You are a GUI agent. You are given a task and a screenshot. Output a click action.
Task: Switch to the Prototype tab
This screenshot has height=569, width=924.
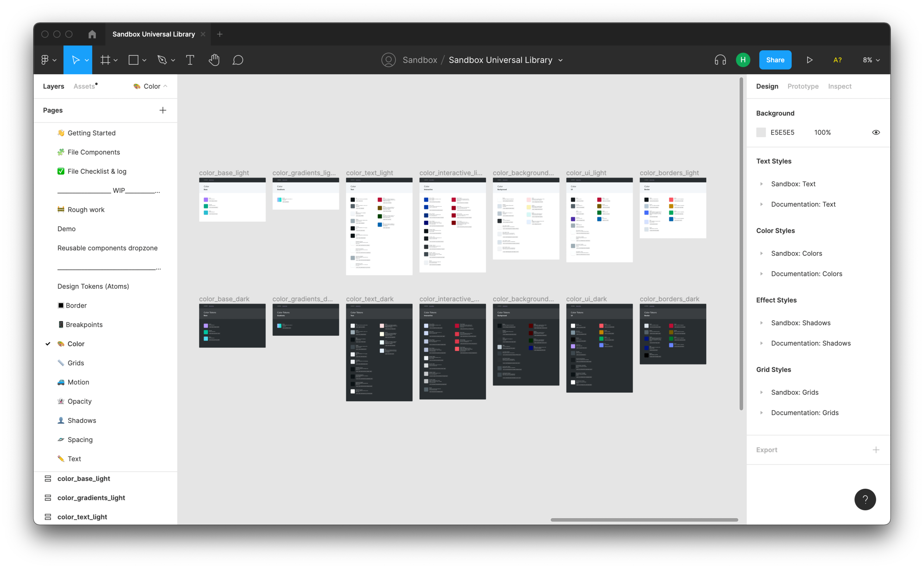tap(803, 86)
